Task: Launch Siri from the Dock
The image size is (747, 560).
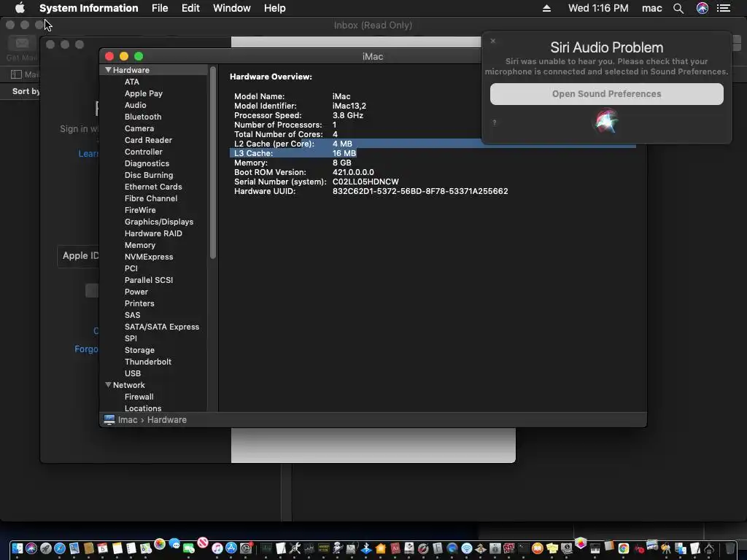Action: [31, 548]
